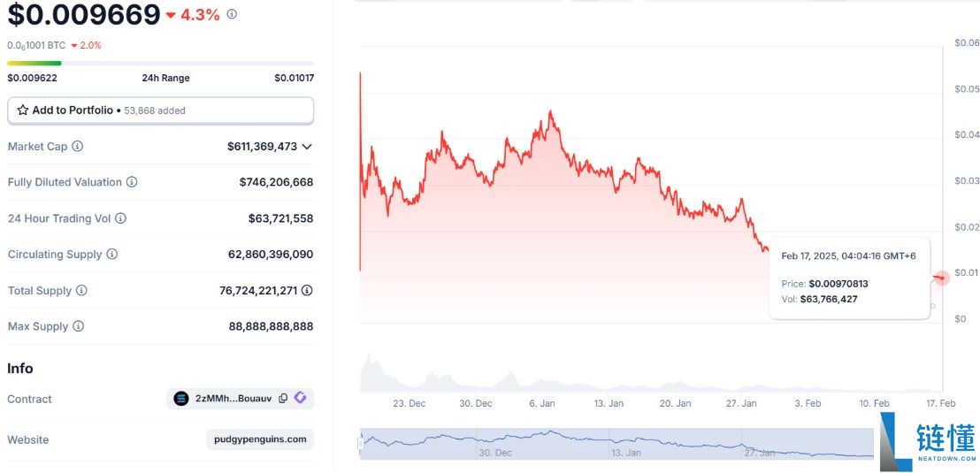980x473 pixels.
Task: Click the Add to Portfolio button
Action: click(160, 111)
